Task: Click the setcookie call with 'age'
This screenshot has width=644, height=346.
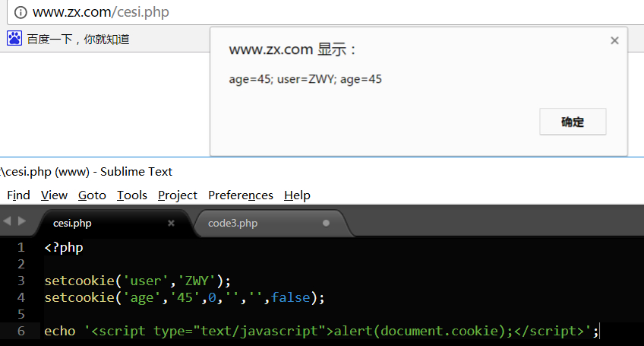Action: tap(185, 297)
